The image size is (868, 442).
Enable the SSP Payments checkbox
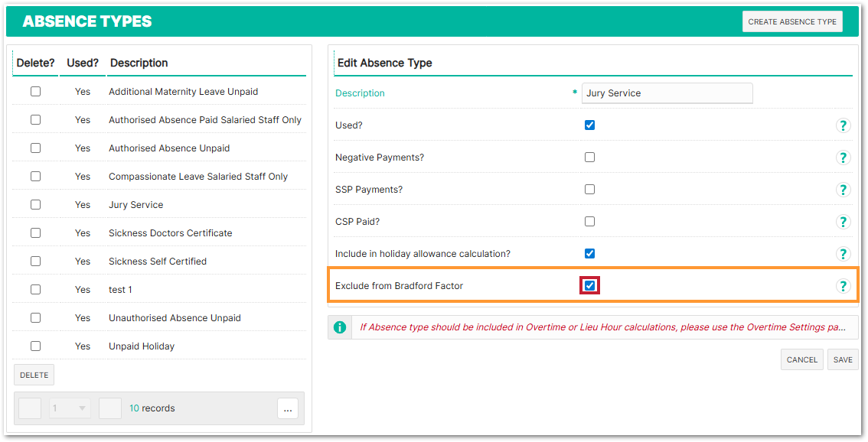589,190
